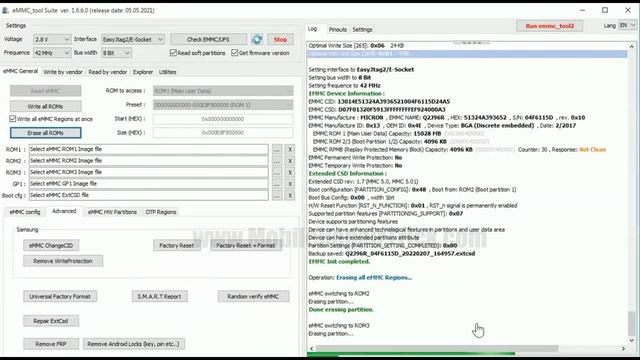Click eMMC ChangeCID button
The width and height of the screenshot is (640, 360).
(51, 245)
